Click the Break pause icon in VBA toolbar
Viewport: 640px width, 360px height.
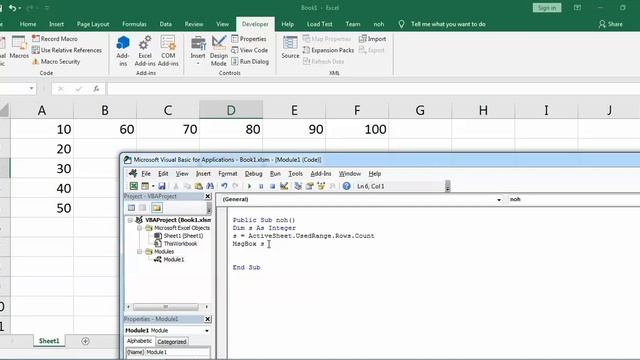[261, 186]
